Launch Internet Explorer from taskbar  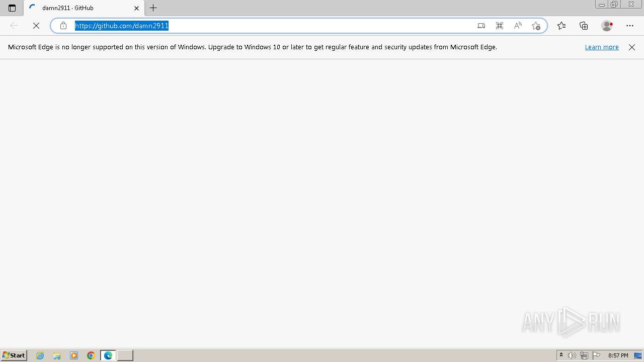coord(40,355)
